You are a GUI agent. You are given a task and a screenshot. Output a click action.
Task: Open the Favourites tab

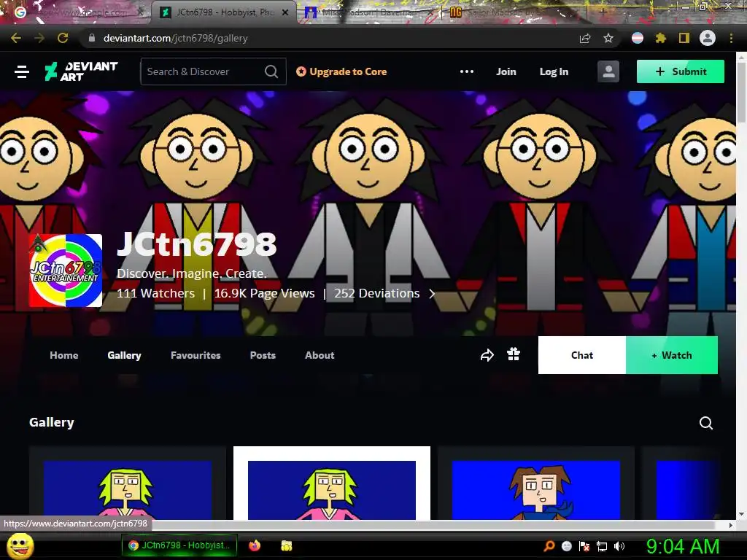tap(196, 355)
